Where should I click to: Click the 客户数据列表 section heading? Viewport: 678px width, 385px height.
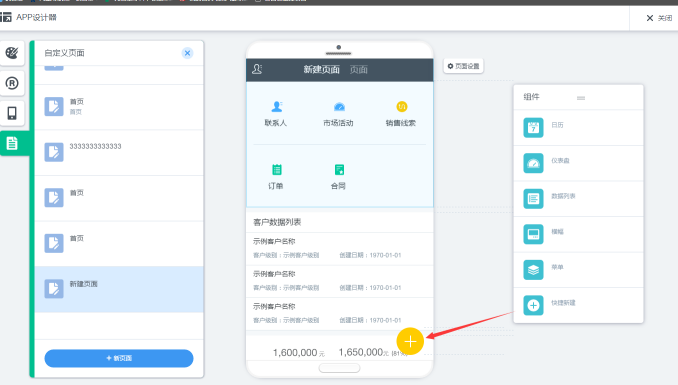tap(277, 222)
